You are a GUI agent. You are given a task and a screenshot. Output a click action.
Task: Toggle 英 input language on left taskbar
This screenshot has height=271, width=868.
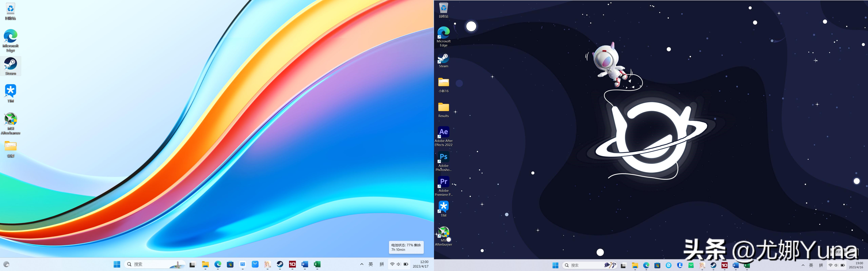pos(371,264)
